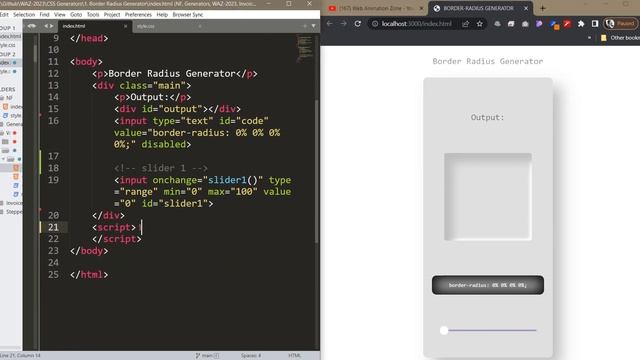640x360 pixels.
Task: Select index.html in the sidebar open files
Action: [10, 36]
